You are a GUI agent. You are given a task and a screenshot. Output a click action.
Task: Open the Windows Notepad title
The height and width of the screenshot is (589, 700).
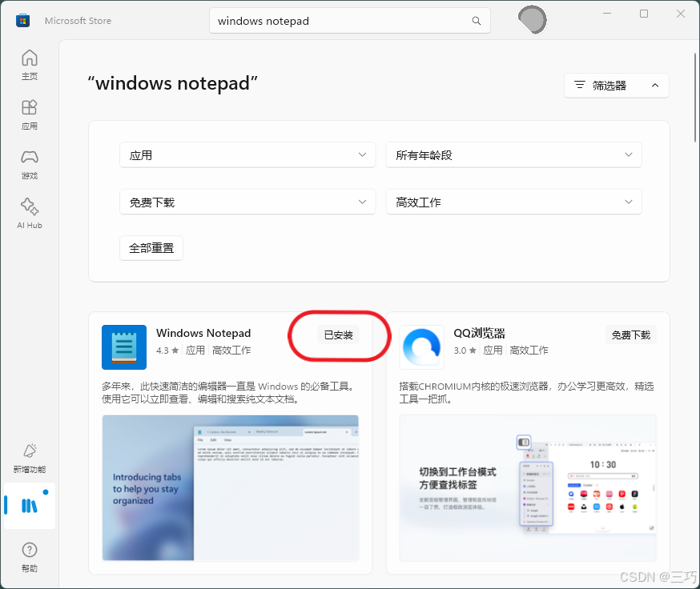coord(203,334)
